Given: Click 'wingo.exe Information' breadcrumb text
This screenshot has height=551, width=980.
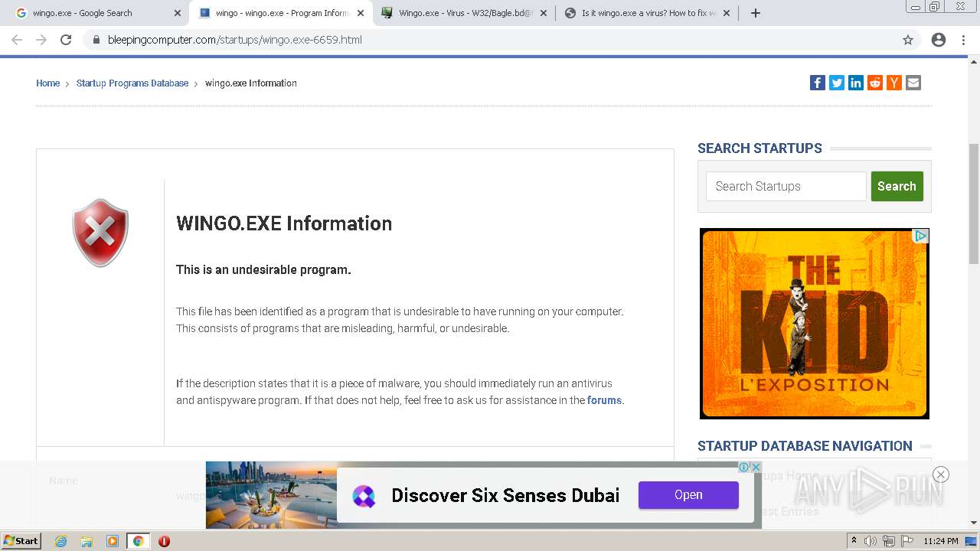Looking at the screenshot, I should tap(251, 83).
